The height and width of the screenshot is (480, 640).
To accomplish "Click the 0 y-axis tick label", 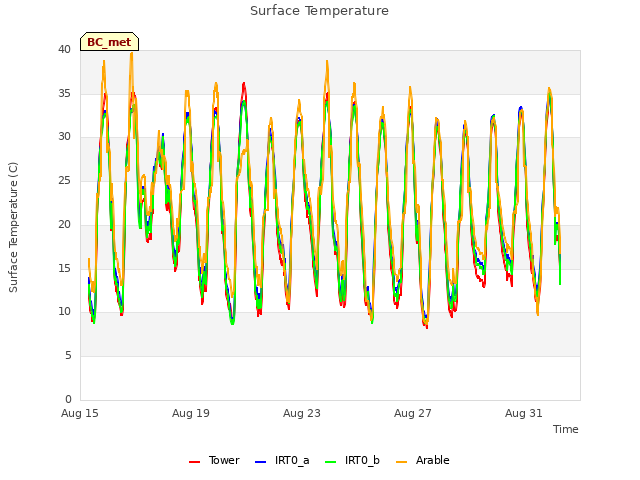I will [68, 399].
